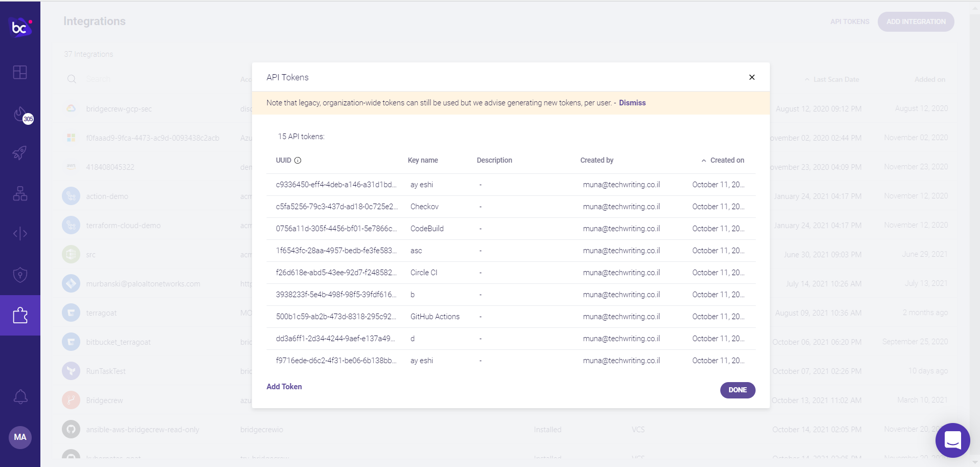The image size is (980, 467).
Task: Click the Bridgecrew logo icon
Action: [20, 27]
